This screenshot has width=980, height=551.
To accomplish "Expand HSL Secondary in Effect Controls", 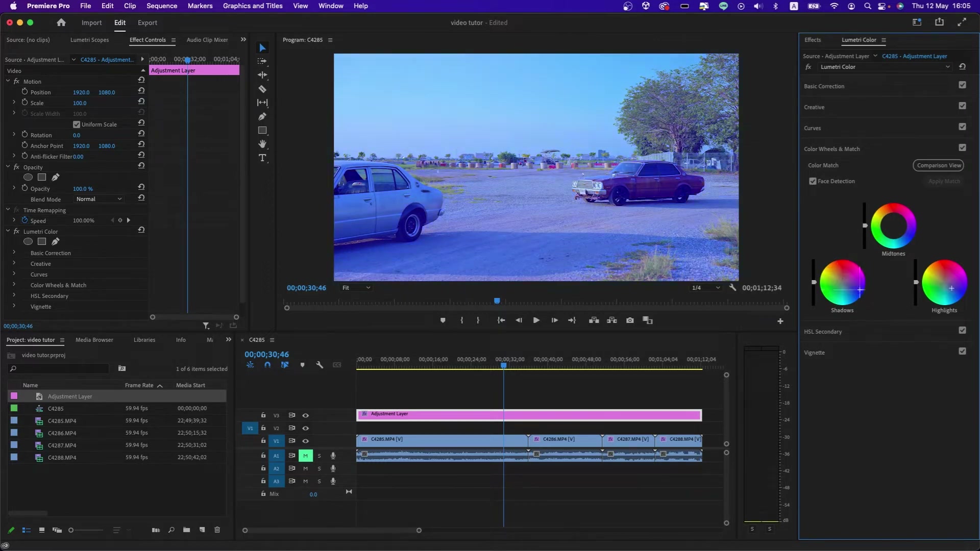I will point(14,295).
